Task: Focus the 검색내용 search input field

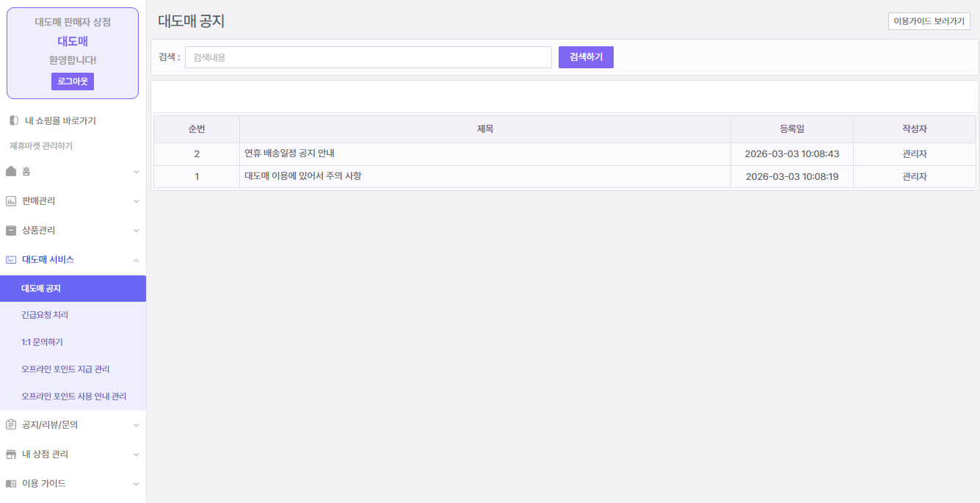Action: coord(368,57)
